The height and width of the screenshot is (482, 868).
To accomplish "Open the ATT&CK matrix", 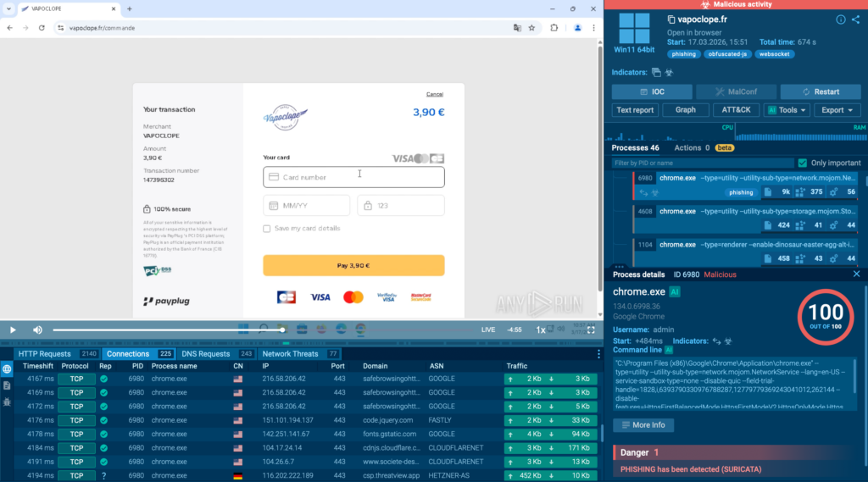I will pyautogui.click(x=736, y=110).
